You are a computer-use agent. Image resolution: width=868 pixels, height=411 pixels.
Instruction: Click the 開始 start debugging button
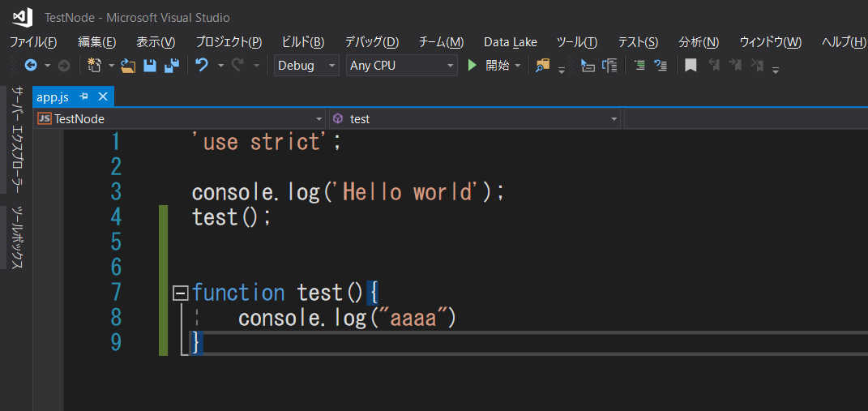click(x=488, y=66)
